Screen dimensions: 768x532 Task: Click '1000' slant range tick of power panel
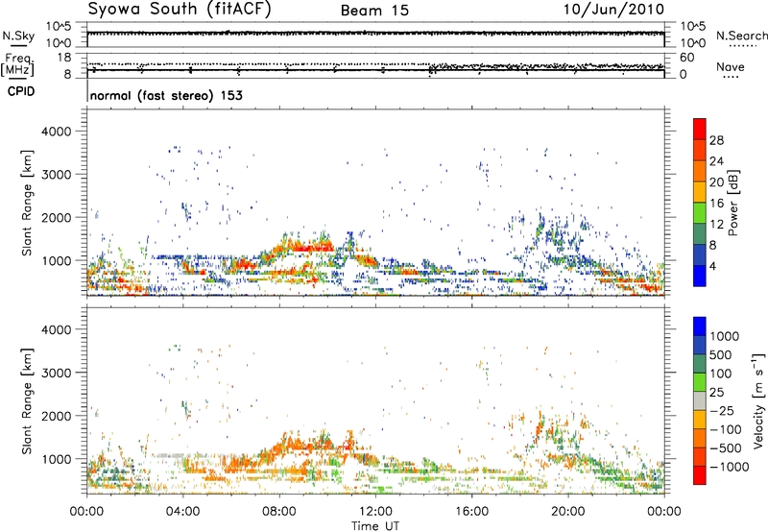(x=57, y=260)
